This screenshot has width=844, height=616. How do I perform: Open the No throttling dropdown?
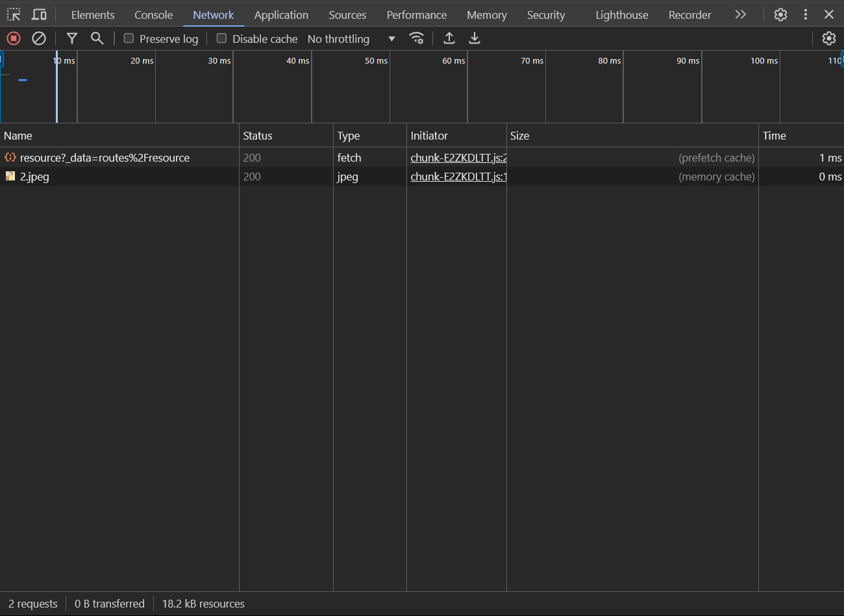click(351, 39)
